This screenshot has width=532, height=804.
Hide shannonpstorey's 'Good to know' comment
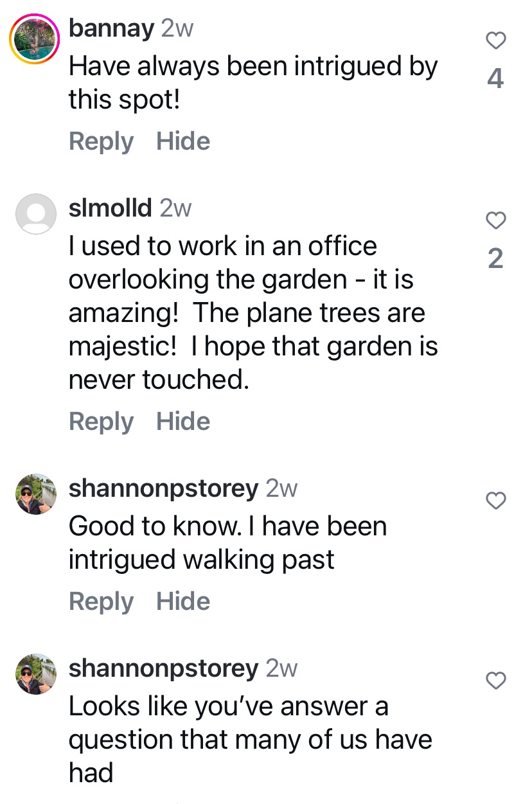(x=183, y=602)
